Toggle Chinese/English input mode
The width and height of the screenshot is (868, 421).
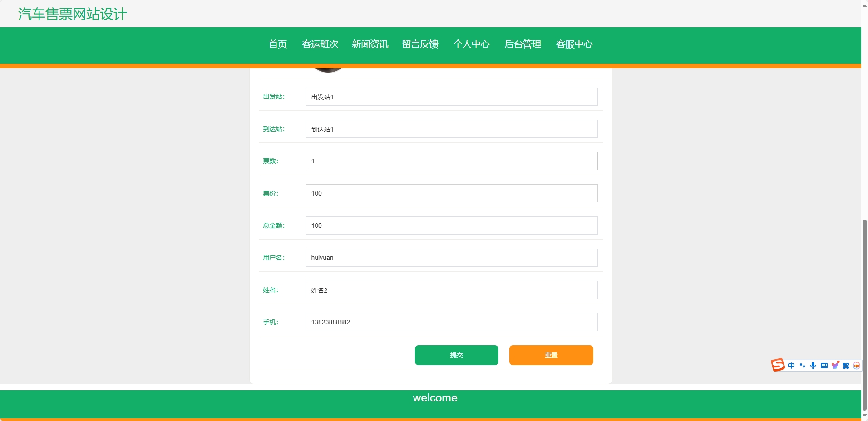click(x=791, y=365)
